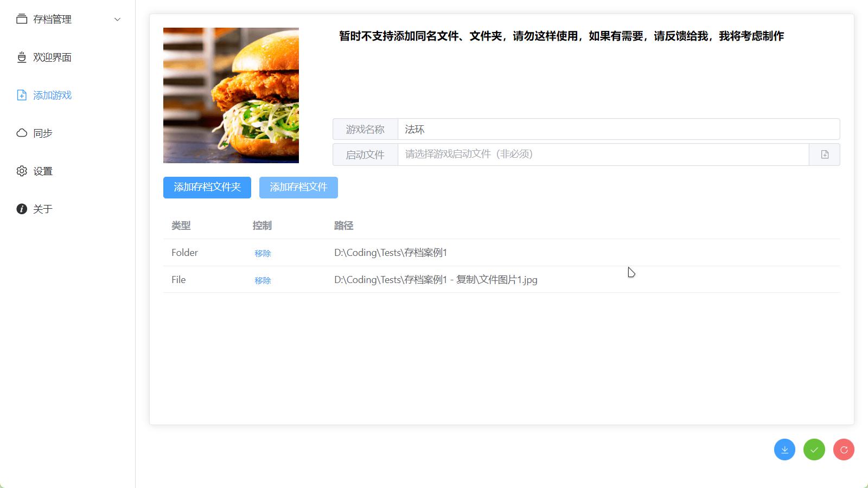Click the red reset circular button
Viewport: 868px width, 488px height.
[x=844, y=450]
